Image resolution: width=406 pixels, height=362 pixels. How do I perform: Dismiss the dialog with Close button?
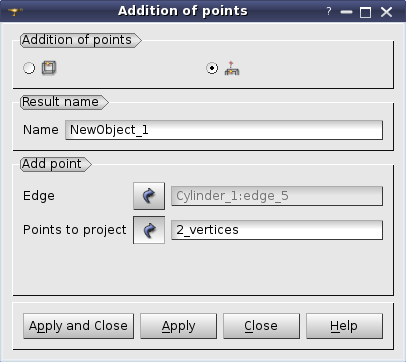click(x=261, y=326)
